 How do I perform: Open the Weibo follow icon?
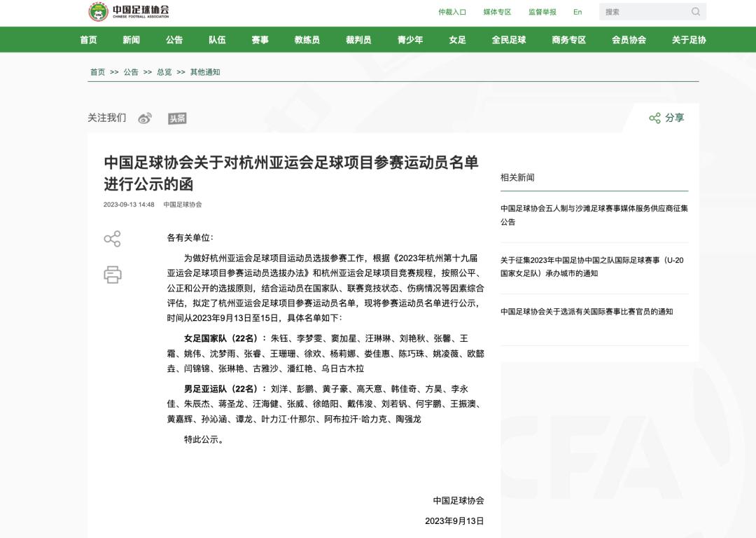tap(145, 118)
